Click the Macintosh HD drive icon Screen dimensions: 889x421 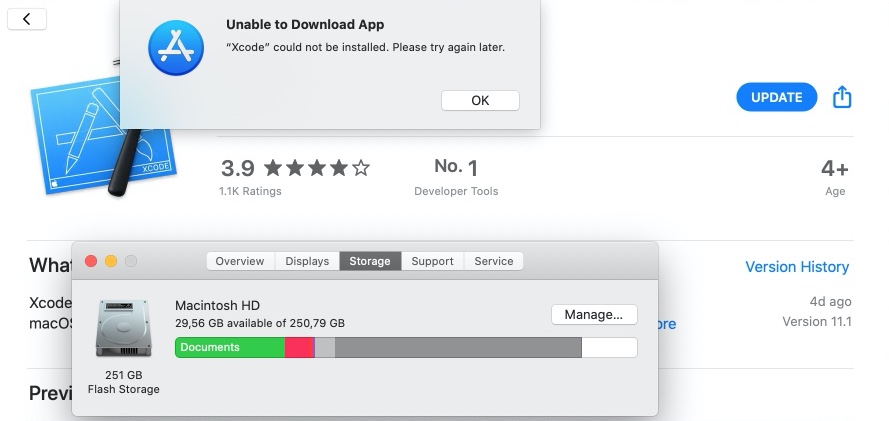click(123, 329)
